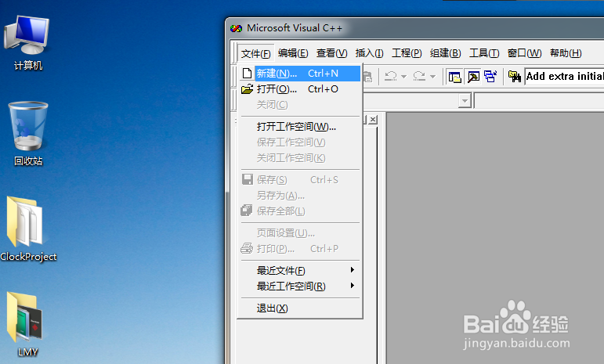604x364 pixels.
Task: Expand the 最近文件(F) submenu
Action: 300,271
